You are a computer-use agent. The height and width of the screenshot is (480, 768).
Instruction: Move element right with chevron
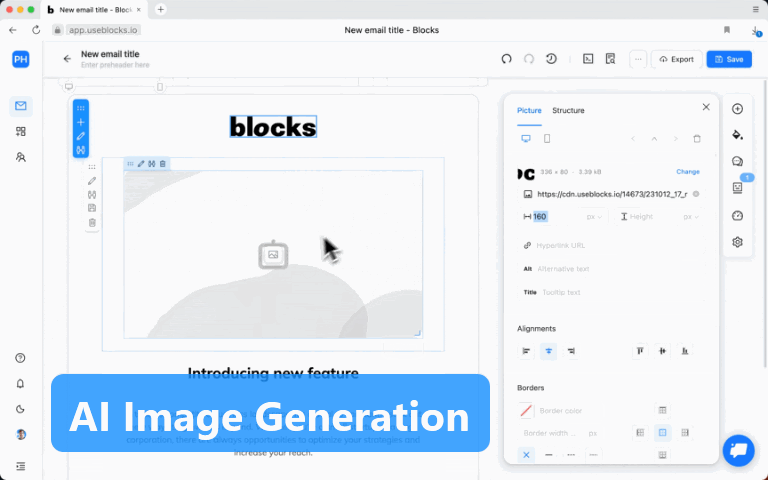pyautogui.click(x=675, y=139)
